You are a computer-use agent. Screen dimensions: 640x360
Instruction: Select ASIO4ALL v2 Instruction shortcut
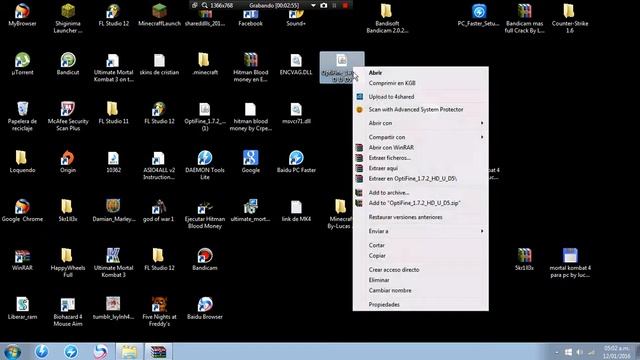click(158, 165)
